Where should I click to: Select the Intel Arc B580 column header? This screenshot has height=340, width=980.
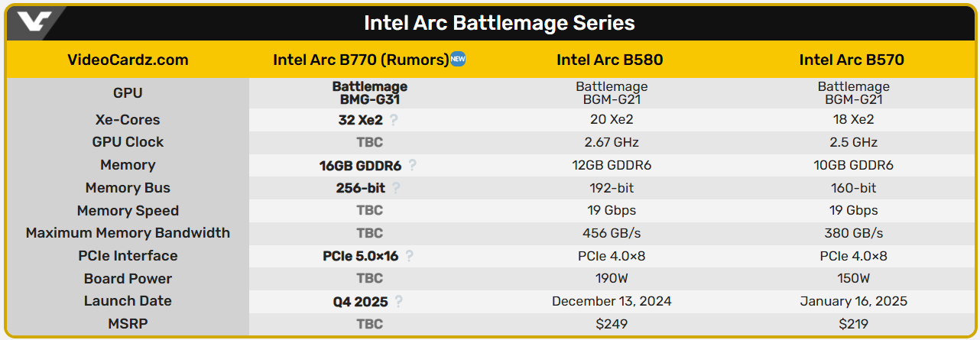609,60
